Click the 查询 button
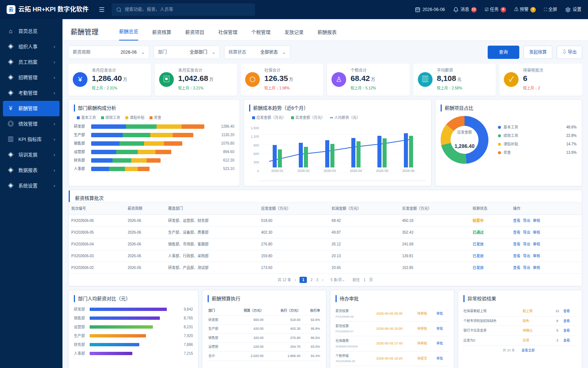 [503, 52]
